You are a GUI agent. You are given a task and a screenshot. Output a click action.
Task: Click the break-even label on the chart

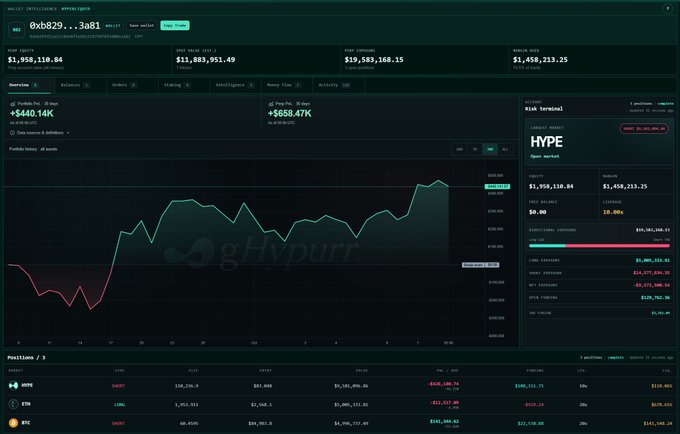(x=481, y=265)
